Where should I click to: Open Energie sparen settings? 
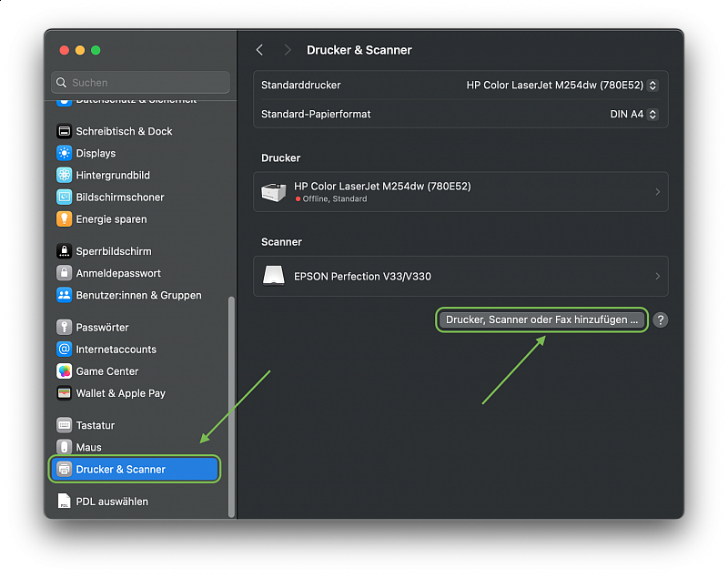135,219
